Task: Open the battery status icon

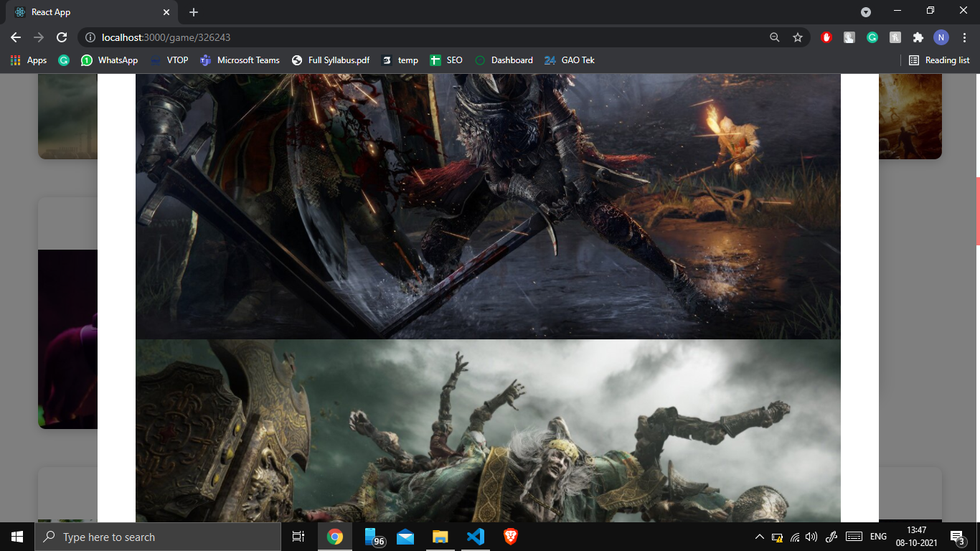Action: tap(777, 537)
